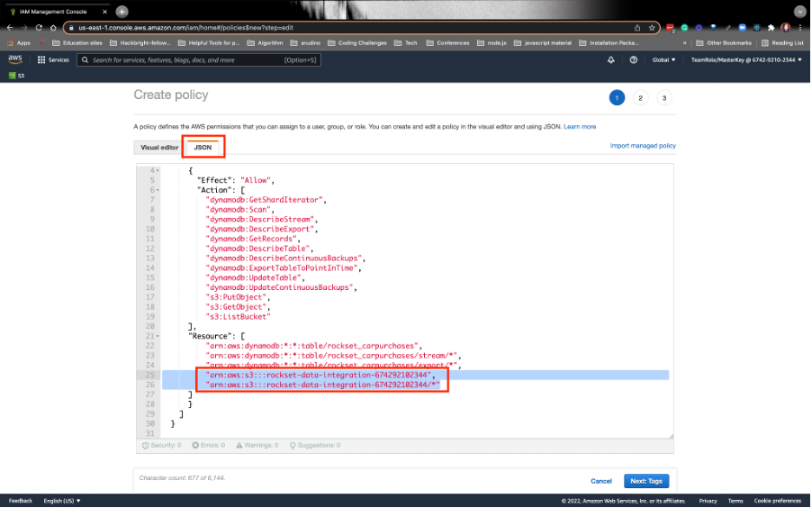
Task: Click the Warnings indicator below the editor
Action: point(257,445)
